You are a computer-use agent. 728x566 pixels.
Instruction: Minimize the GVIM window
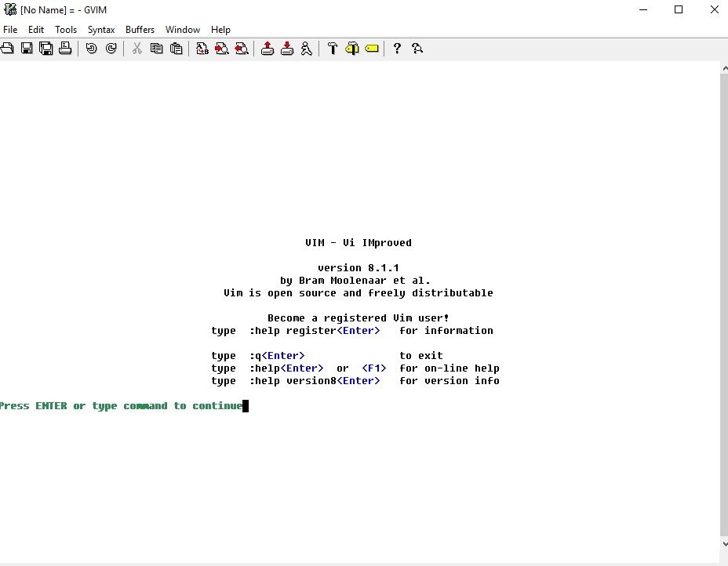[643, 9]
